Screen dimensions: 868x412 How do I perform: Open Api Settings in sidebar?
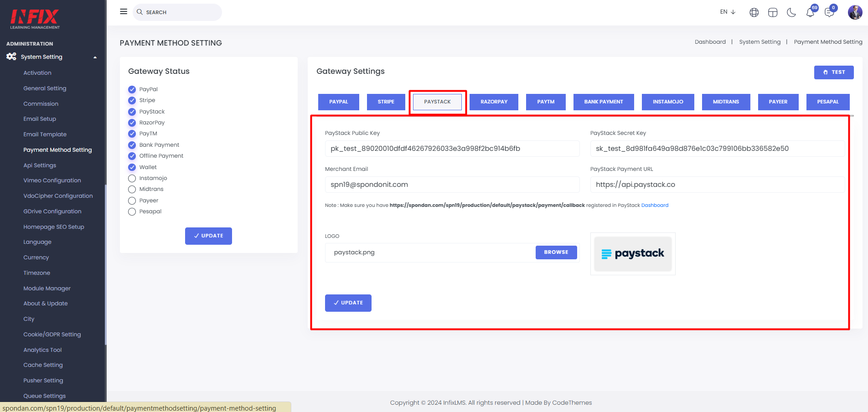40,165
